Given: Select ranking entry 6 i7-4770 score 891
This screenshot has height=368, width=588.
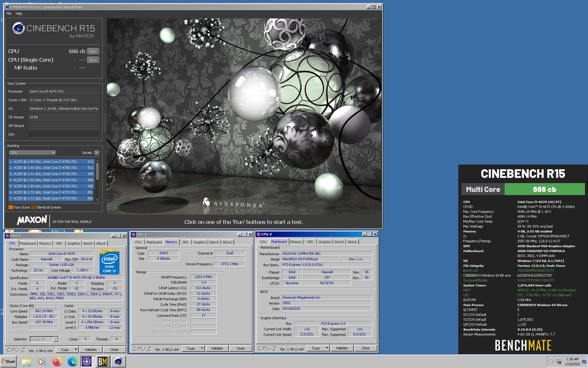Looking at the screenshot, I should coord(51,192).
